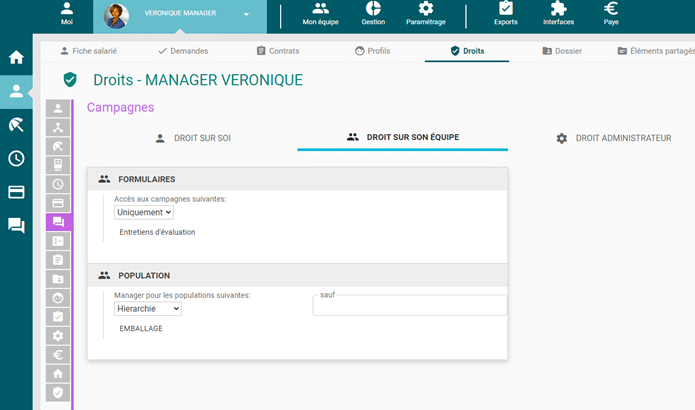Open the leave umbrella icon in left sidebar

[x=16, y=125]
